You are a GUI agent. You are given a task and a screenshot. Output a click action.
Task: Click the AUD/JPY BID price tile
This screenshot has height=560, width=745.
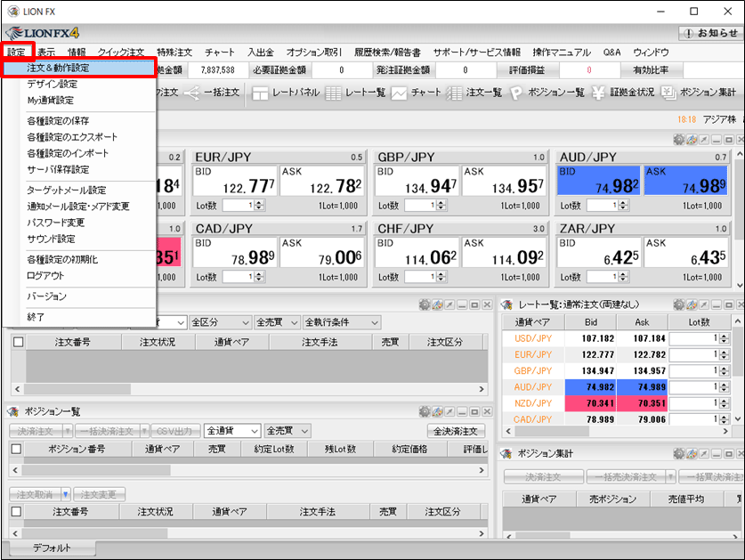click(x=598, y=181)
